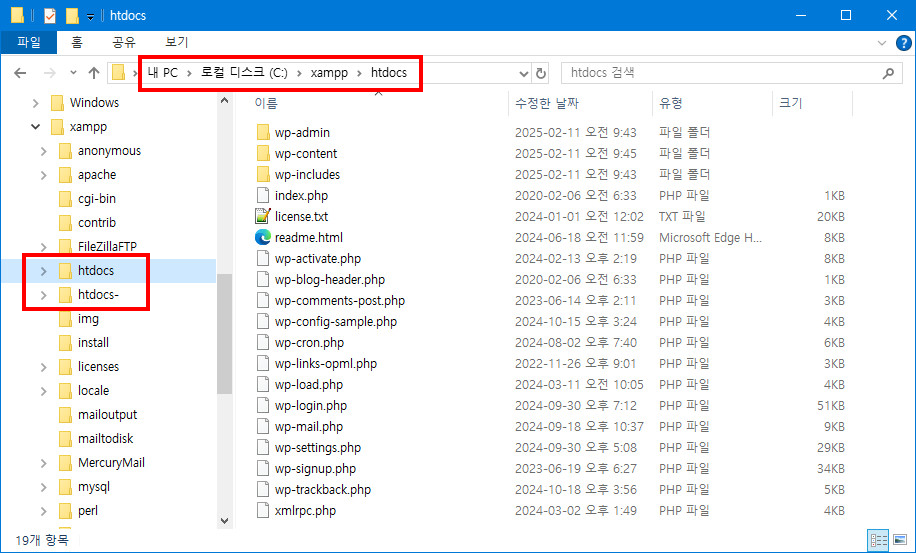Expand the anonymous tree folder
Screen dimensions: 916x553
(x=44, y=151)
